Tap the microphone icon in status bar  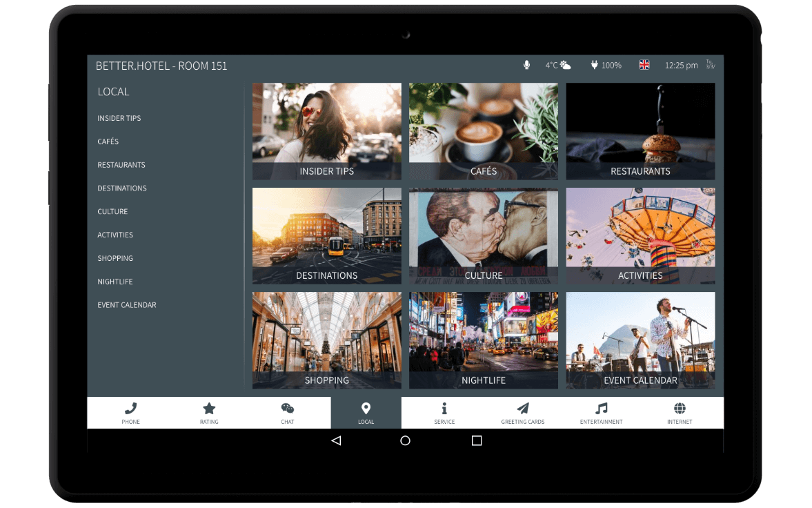526,65
